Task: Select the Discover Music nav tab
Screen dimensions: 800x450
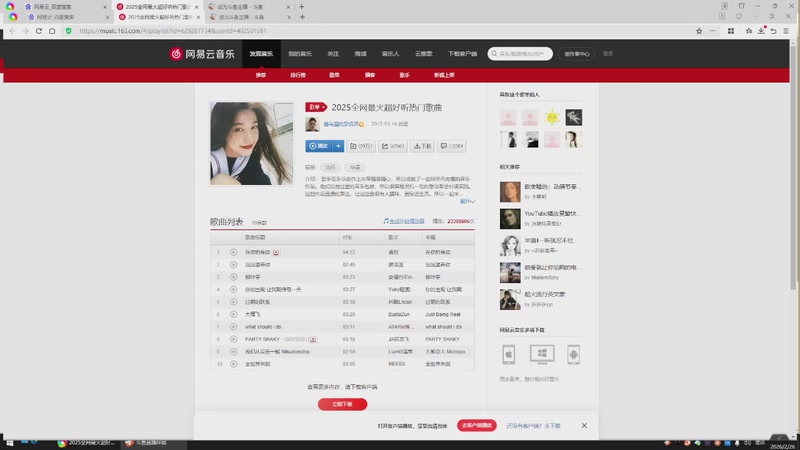Action: [x=261, y=54]
